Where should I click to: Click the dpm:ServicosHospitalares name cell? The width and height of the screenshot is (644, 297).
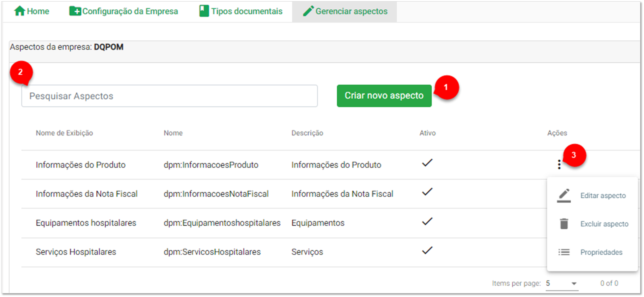[x=212, y=252]
